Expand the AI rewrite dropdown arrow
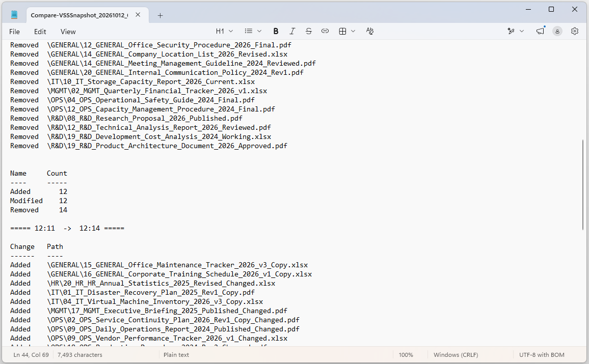The height and width of the screenshot is (364, 589). [522, 31]
